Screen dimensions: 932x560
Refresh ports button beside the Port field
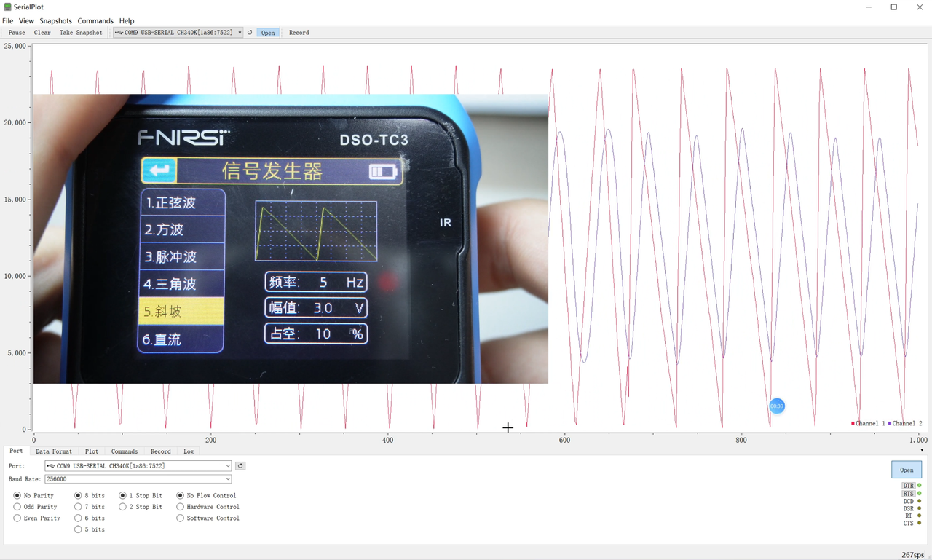coord(240,466)
